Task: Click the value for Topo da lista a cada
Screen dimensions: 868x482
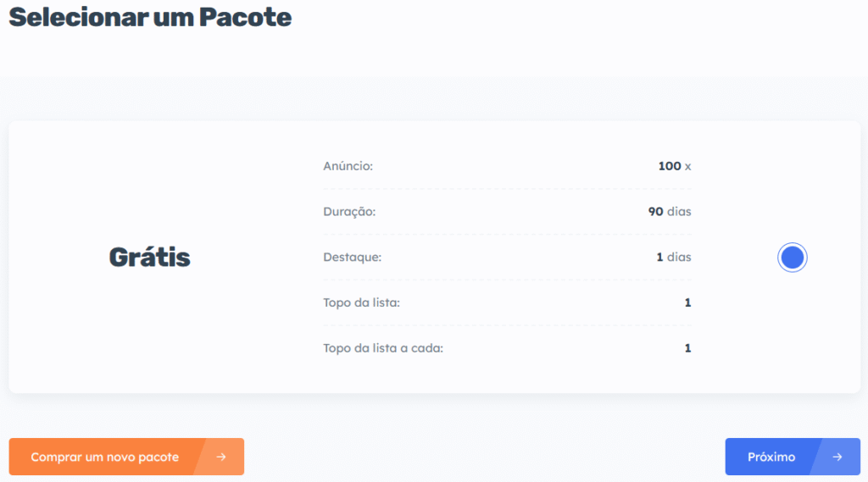Action: [687, 348]
